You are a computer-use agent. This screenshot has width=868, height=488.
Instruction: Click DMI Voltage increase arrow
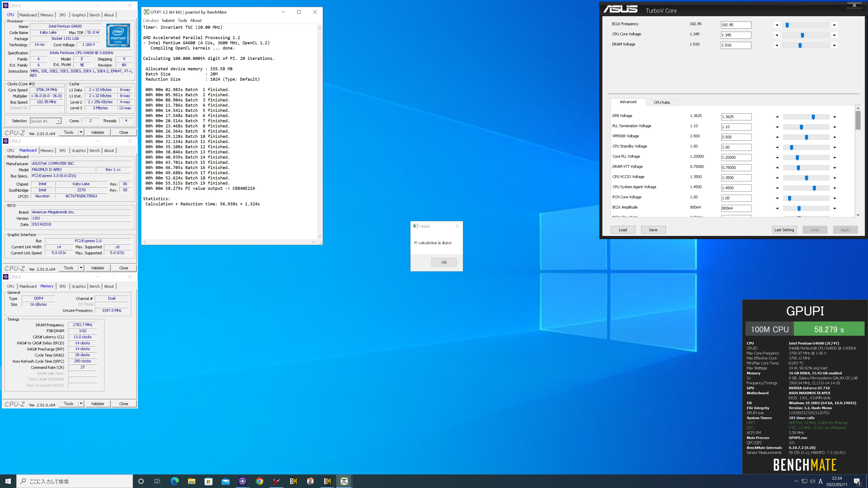click(835, 117)
